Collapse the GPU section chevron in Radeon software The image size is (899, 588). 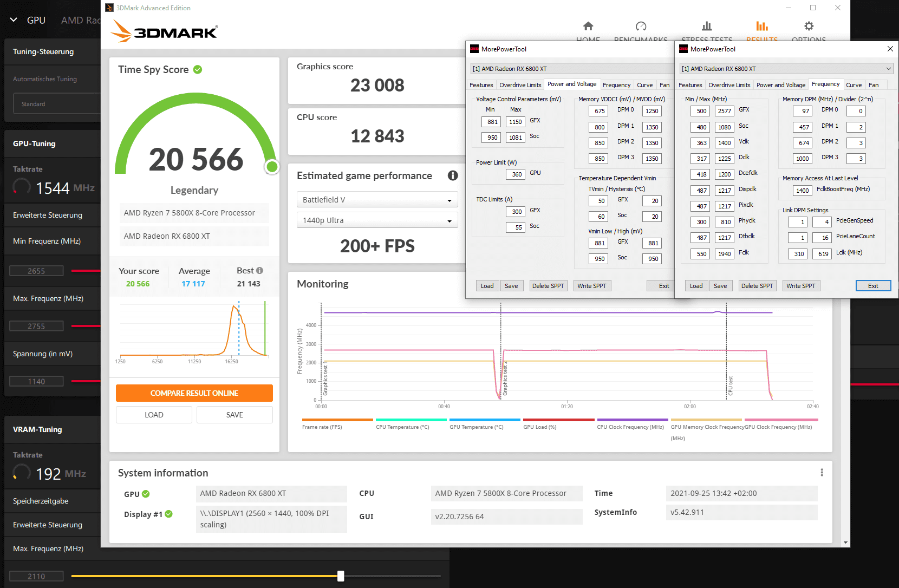[14, 20]
